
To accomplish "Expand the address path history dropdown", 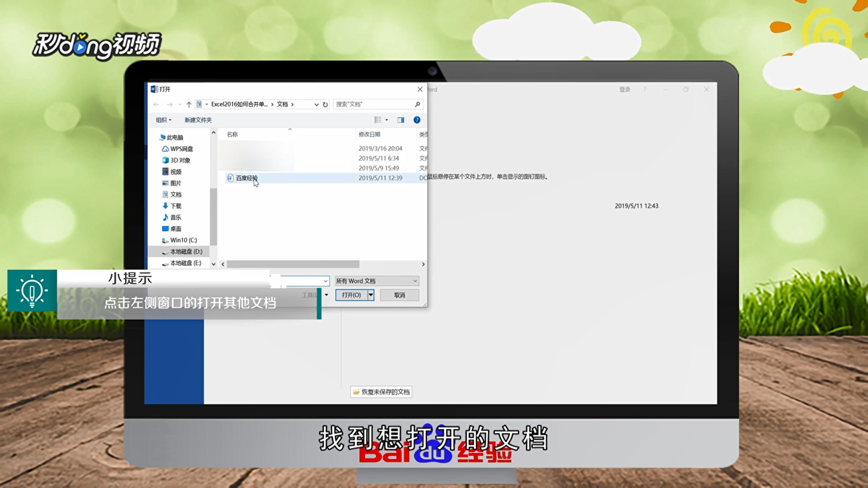I will pyautogui.click(x=316, y=104).
